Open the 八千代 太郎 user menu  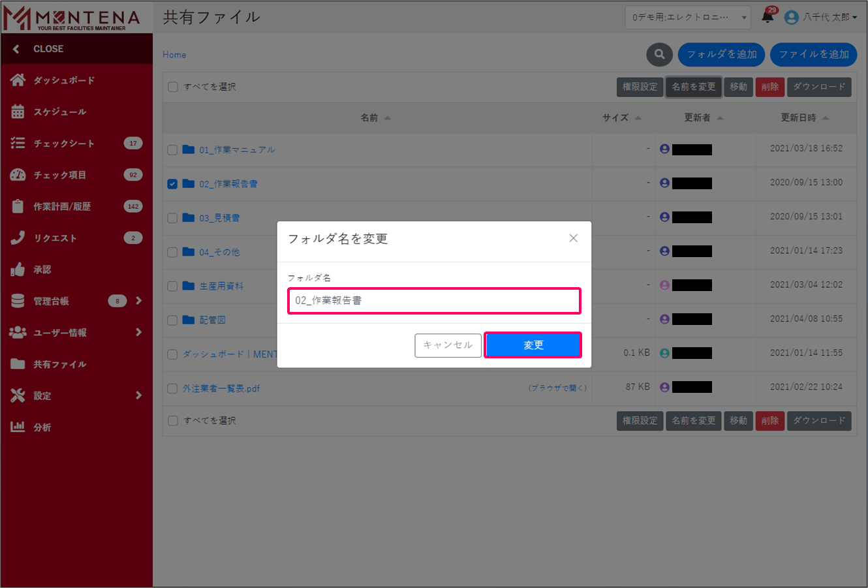click(x=821, y=18)
